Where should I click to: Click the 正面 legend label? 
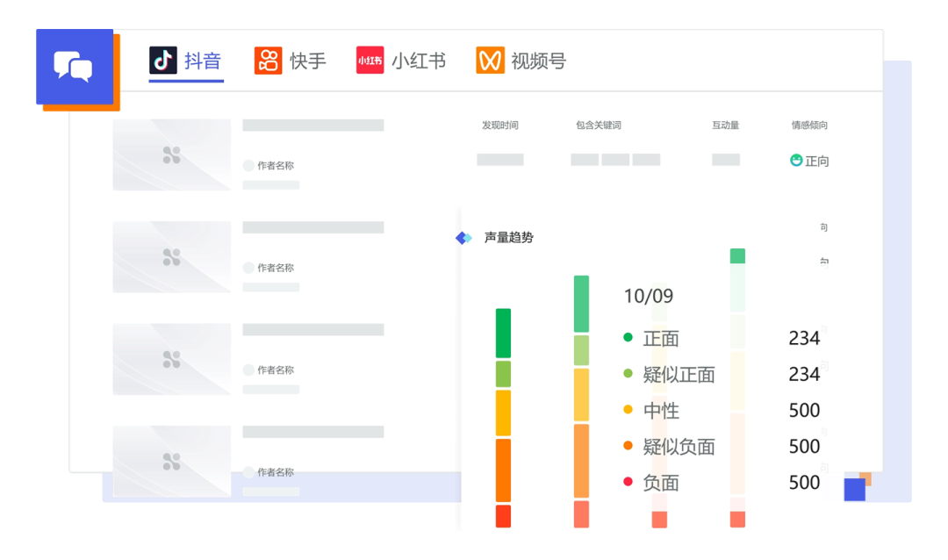661,338
